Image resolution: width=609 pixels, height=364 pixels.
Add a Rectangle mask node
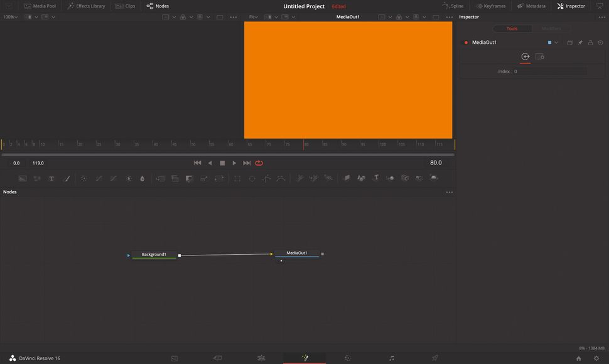click(237, 178)
